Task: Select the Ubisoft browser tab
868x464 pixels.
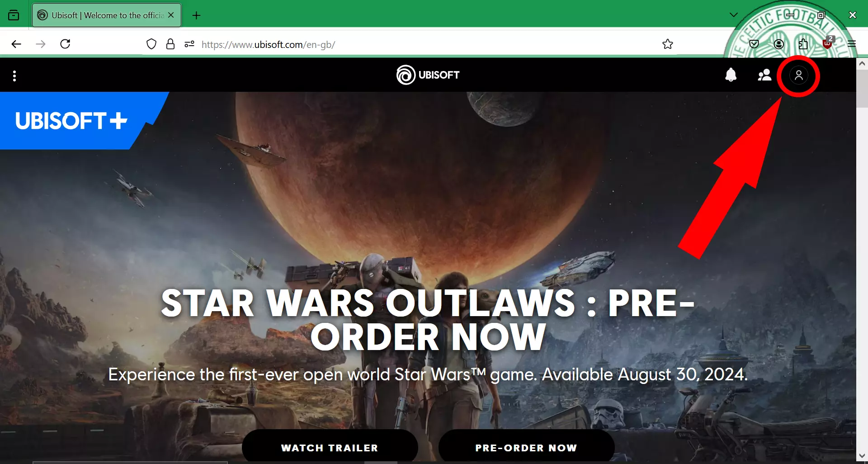Action: click(107, 15)
